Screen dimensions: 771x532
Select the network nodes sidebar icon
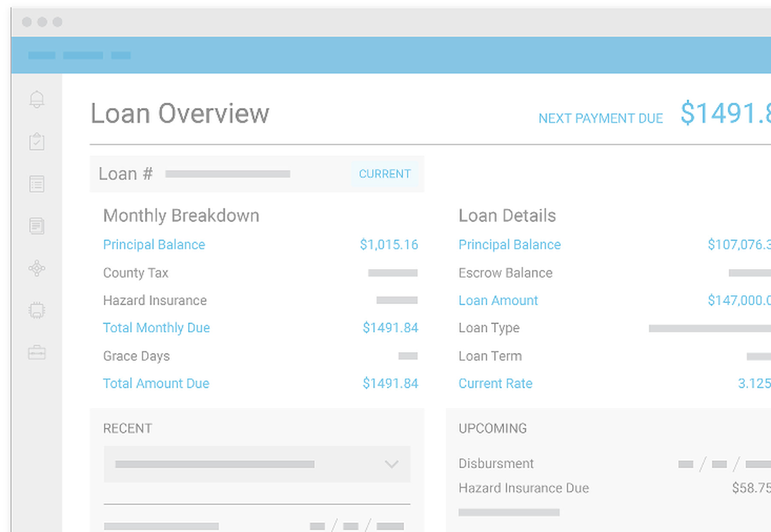[x=36, y=268]
